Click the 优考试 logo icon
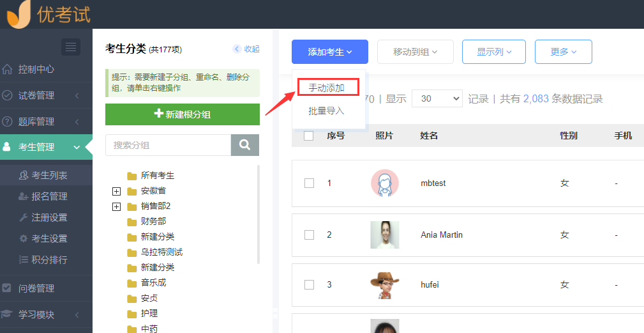Image resolution: width=644 pixels, height=333 pixels. click(19, 15)
